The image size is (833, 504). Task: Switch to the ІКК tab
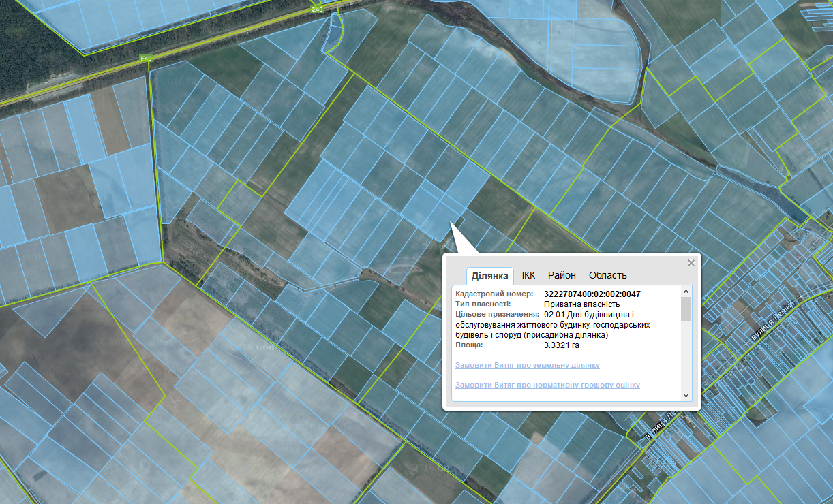tap(528, 275)
